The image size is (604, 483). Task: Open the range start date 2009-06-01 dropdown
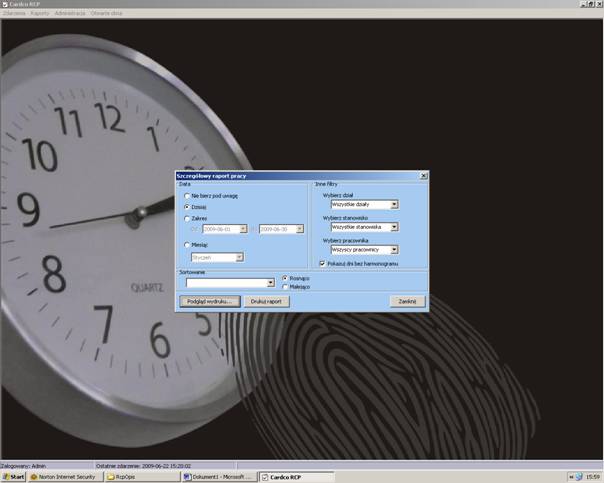pyautogui.click(x=243, y=229)
